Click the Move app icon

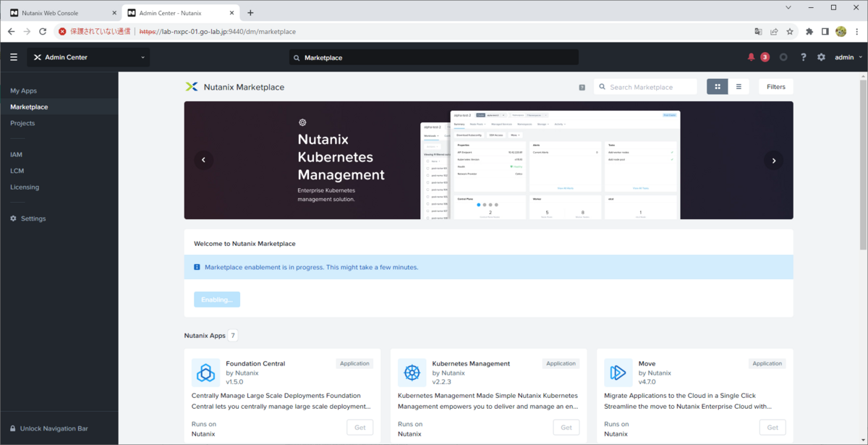pos(618,373)
